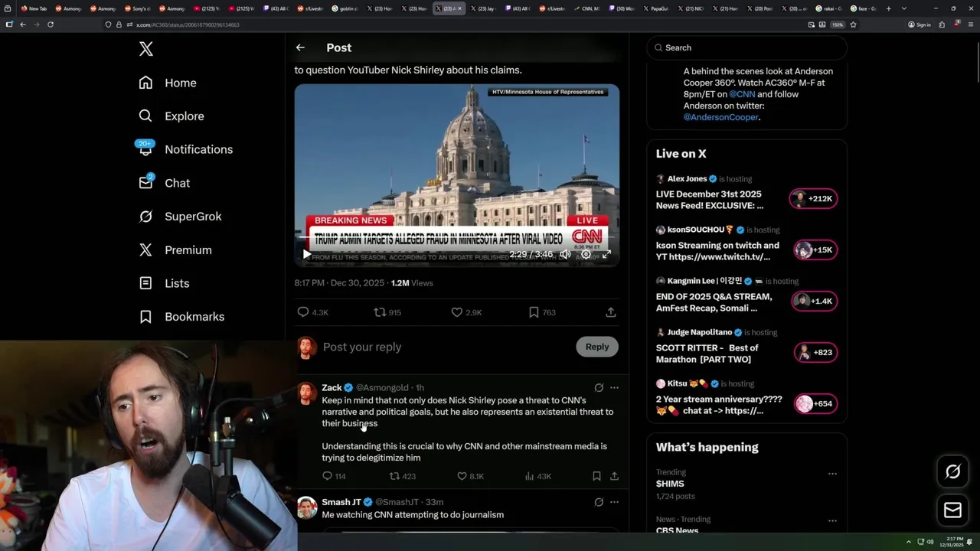Open Lists in the sidebar

pyautogui.click(x=164, y=283)
